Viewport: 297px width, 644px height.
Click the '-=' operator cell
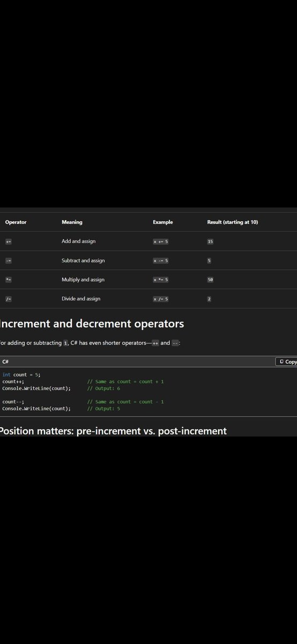coord(9,261)
